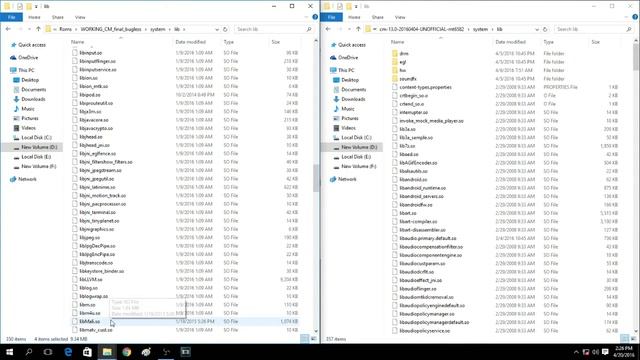
Task: Open the File tab in left window
Action: tap(11, 17)
